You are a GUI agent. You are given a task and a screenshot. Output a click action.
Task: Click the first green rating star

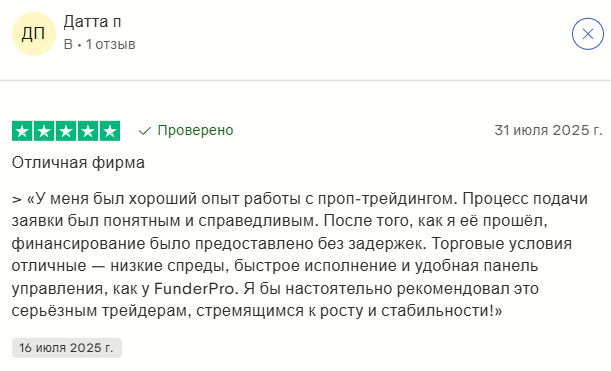[x=22, y=131]
